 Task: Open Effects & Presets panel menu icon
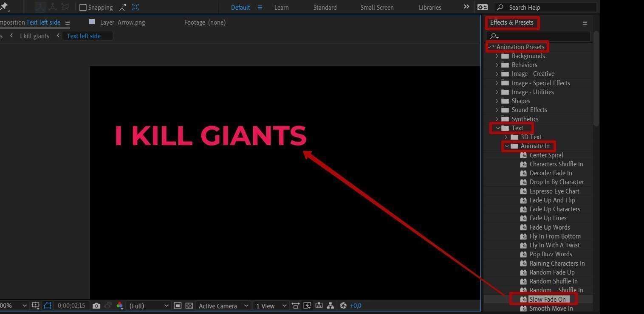tap(585, 22)
